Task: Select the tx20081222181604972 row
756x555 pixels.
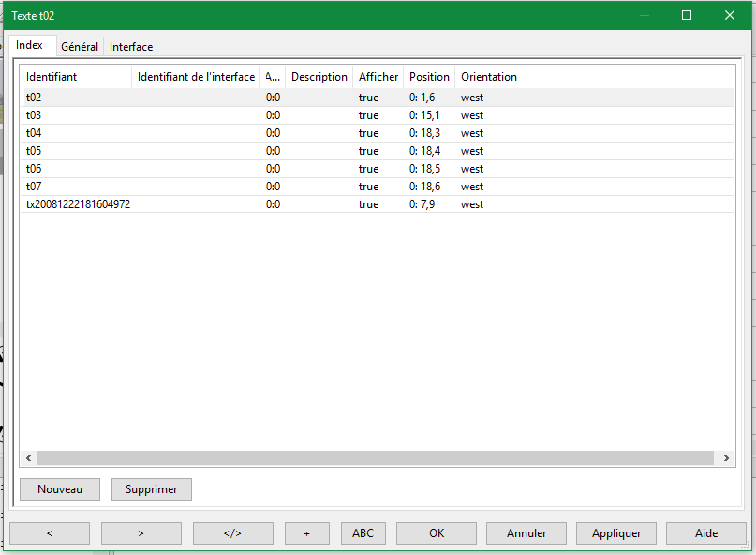Action: pos(78,204)
